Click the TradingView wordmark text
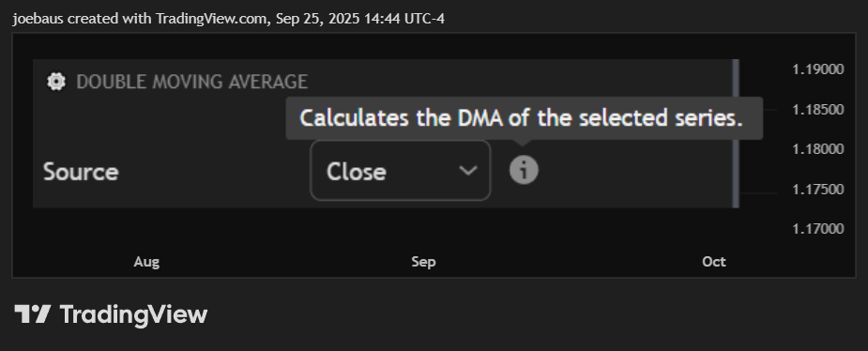This screenshot has width=868, height=351. [133, 314]
